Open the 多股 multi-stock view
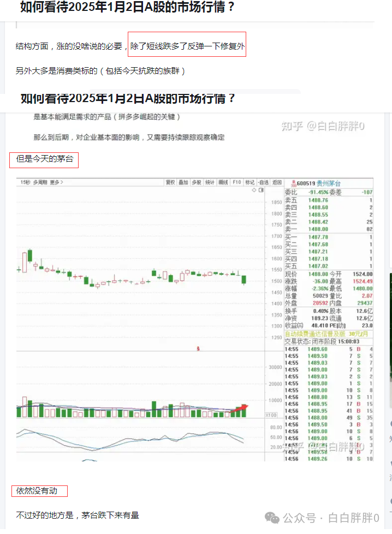The image size is (392, 534). coord(197,182)
